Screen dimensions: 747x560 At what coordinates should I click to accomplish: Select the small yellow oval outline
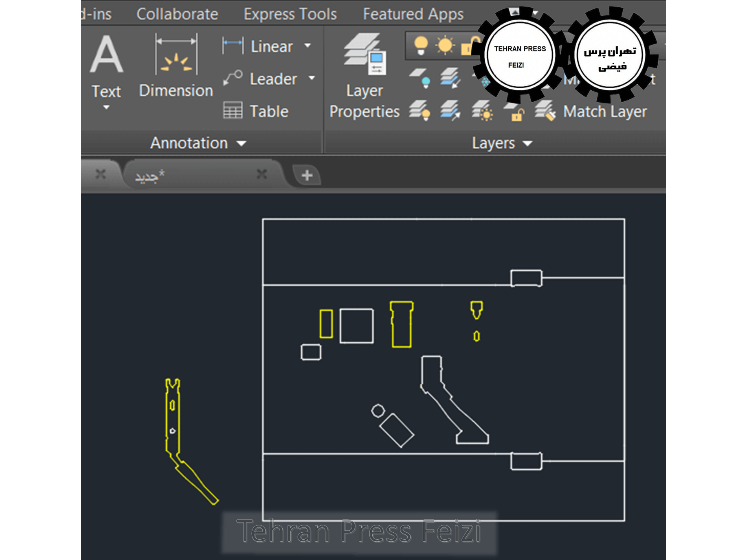tap(477, 336)
